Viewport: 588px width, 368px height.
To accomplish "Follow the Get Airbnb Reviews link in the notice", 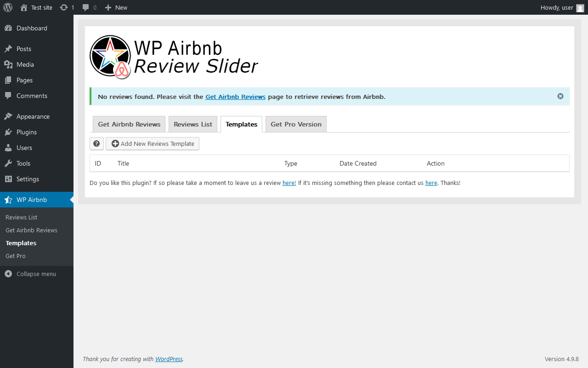I will [x=235, y=97].
